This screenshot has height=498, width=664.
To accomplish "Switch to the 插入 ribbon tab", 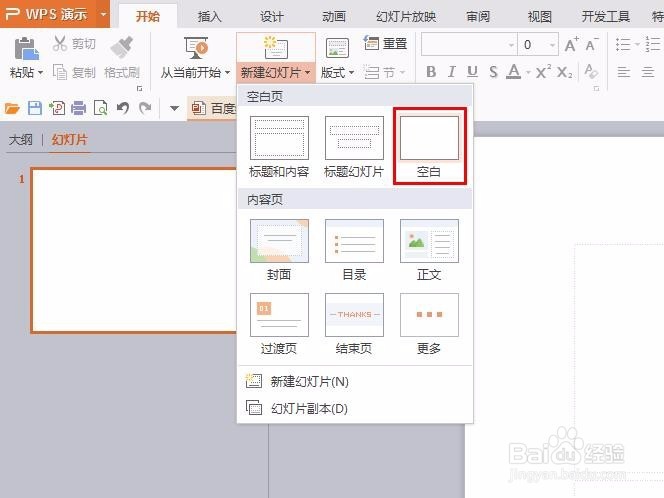I will click(209, 17).
